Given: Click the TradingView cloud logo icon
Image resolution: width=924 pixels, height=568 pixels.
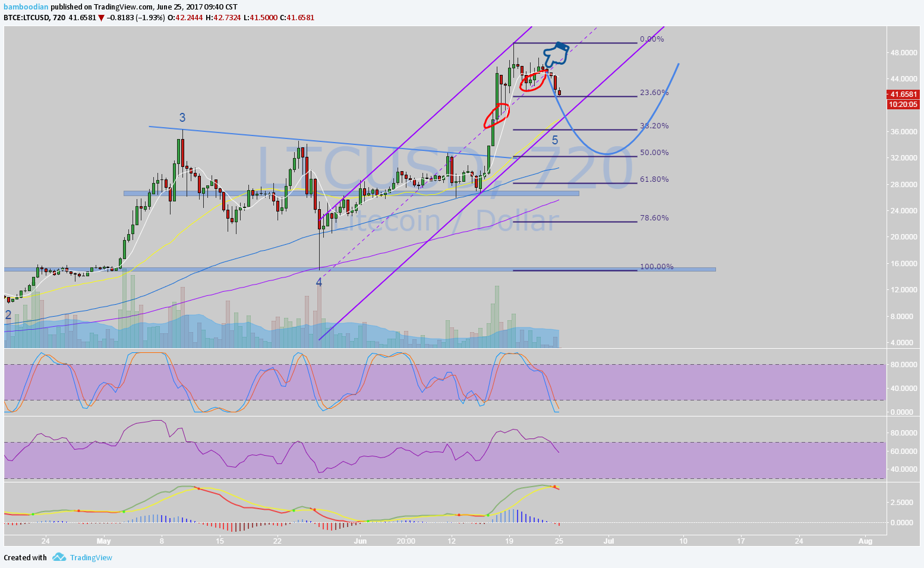Looking at the screenshot, I should click(58, 557).
